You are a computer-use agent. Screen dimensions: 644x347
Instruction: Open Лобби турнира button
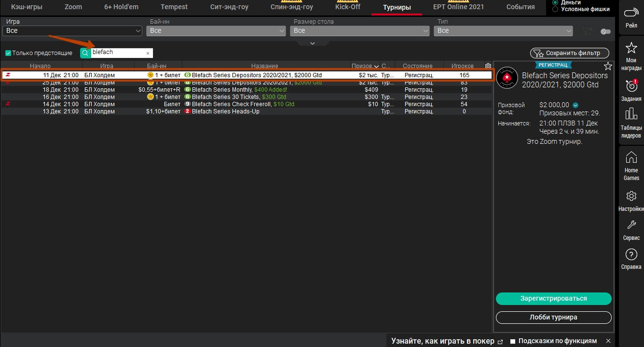click(x=554, y=317)
